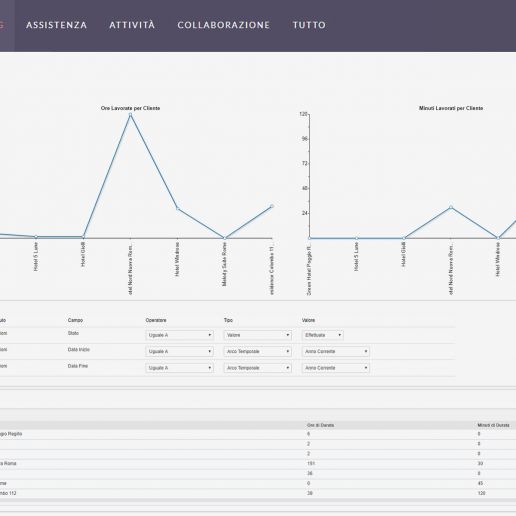Image resolution: width=516 pixels, height=516 pixels.
Task: Click the 24 label on the Minuti chart axis
Action: tap(305, 213)
